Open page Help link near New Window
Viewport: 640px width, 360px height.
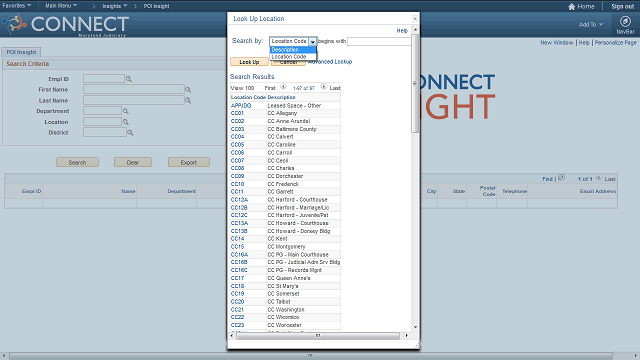pos(584,42)
